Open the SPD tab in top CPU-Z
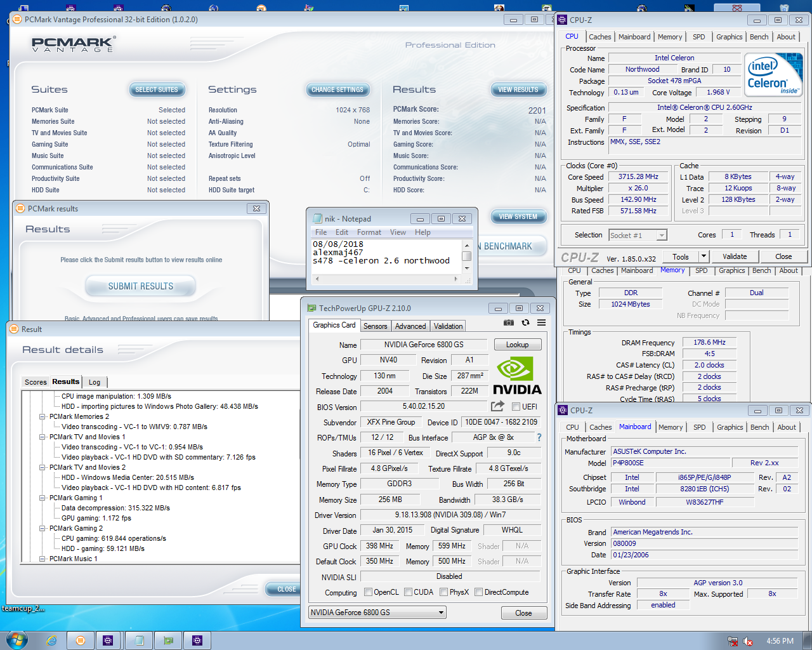Image resolution: width=812 pixels, height=650 pixels. (698, 37)
